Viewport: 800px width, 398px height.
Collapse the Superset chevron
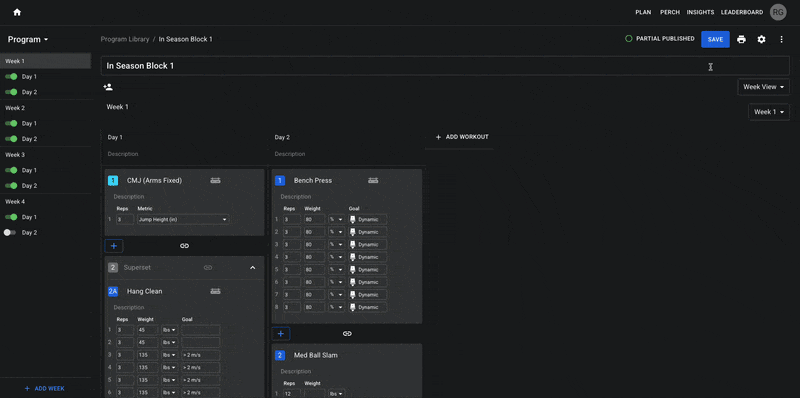(x=253, y=267)
